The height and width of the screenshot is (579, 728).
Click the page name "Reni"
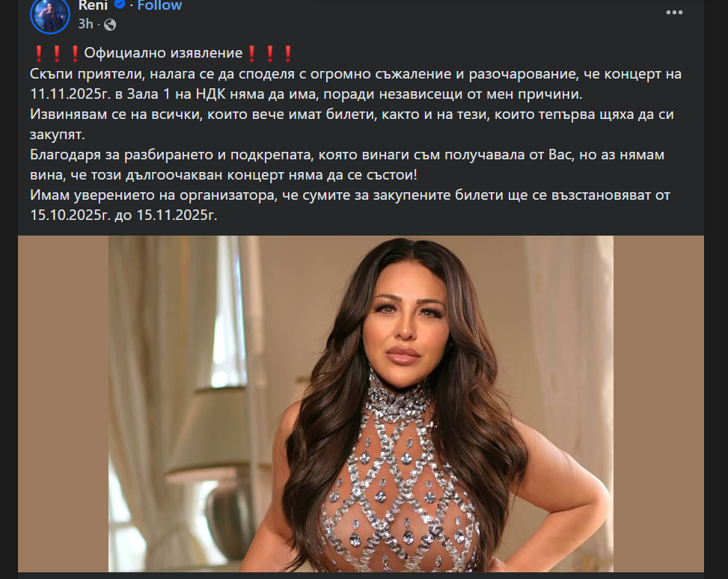[x=93, y=5]
